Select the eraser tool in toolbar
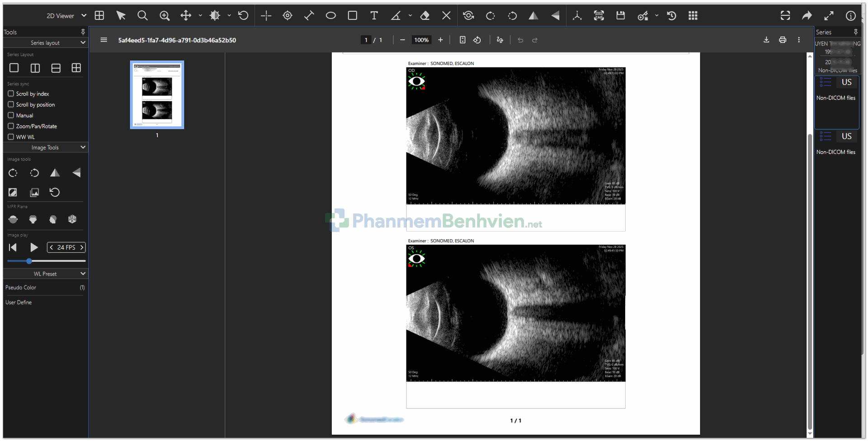This screenshot has height=441, width=868. (425, 16)
